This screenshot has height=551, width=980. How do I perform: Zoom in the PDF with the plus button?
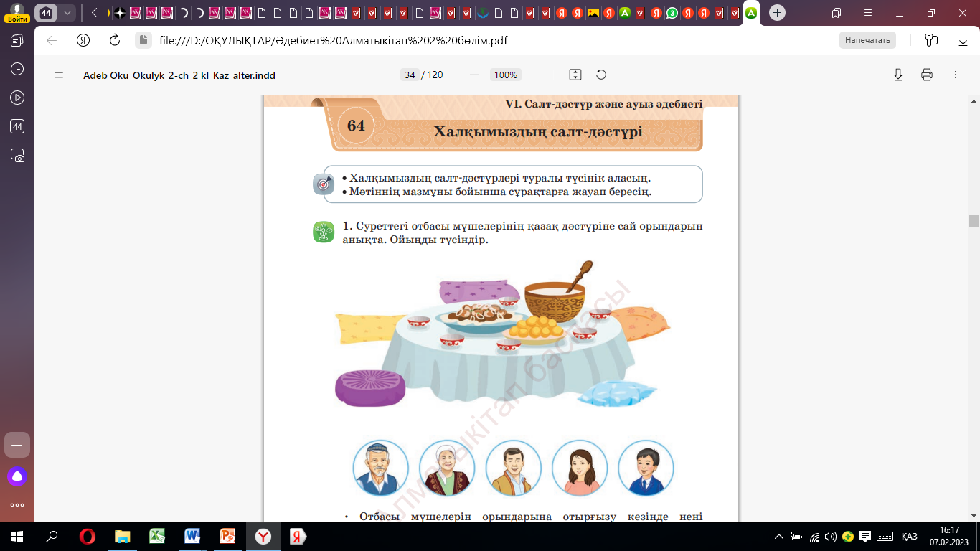pos(537,75)
